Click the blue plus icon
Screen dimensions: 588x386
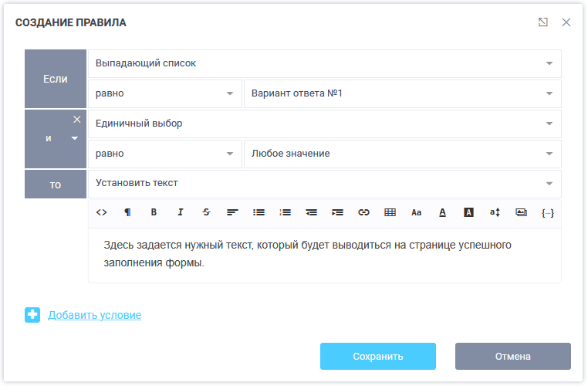32,315
